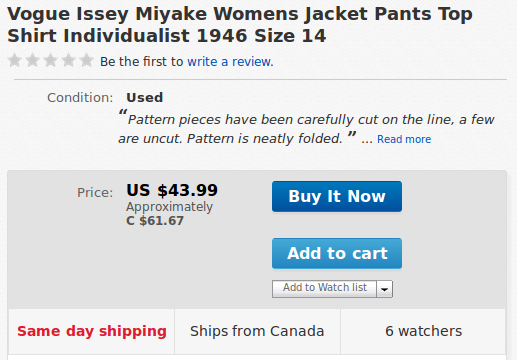Click the C $61.67 approximate price

pos(155,221)
